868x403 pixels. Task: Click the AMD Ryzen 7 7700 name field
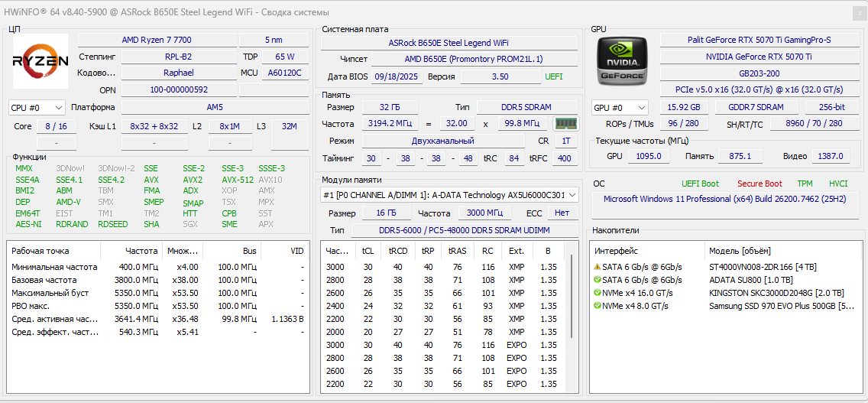click(x=158, y=40)
